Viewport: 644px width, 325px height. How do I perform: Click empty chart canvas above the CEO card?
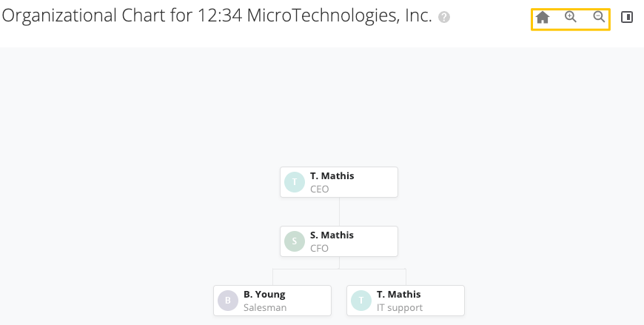pos(339,111)
